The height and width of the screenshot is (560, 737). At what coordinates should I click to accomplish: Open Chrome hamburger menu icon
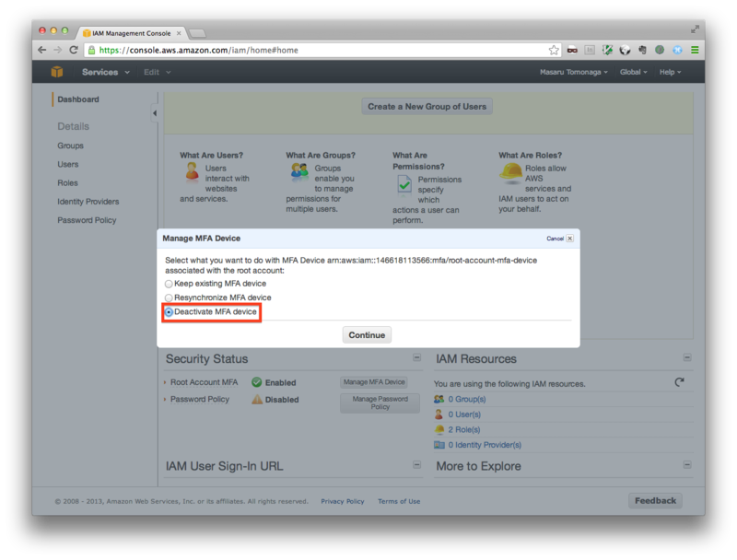click(695, 50)
